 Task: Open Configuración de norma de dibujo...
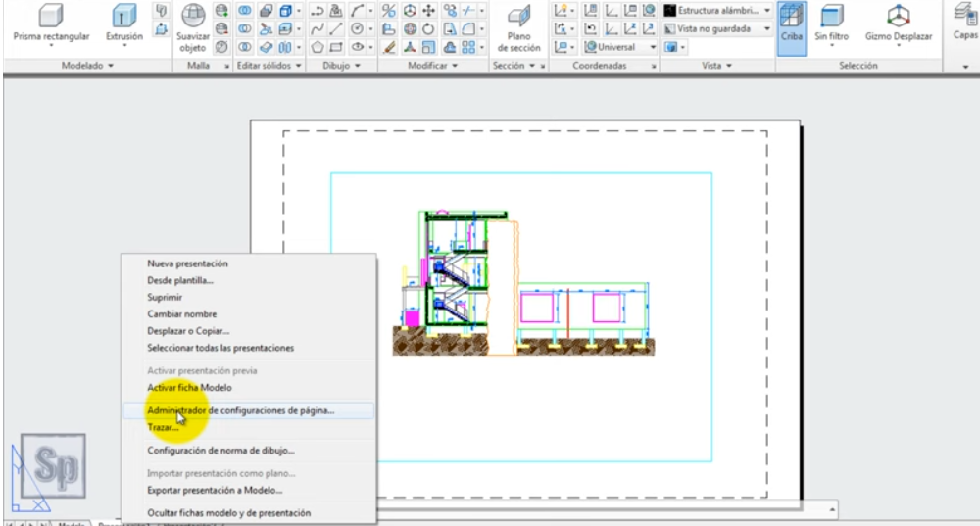tap(220, 451)
